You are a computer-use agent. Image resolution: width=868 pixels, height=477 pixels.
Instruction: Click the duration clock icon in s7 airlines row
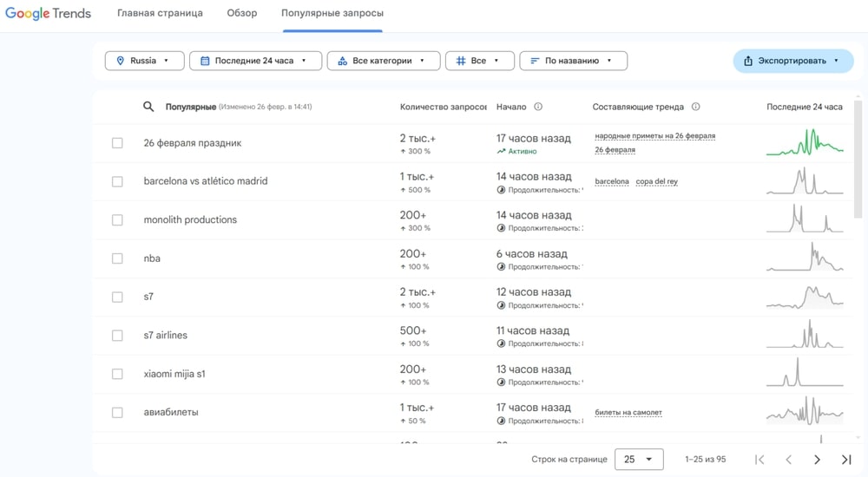click(501, 343)
